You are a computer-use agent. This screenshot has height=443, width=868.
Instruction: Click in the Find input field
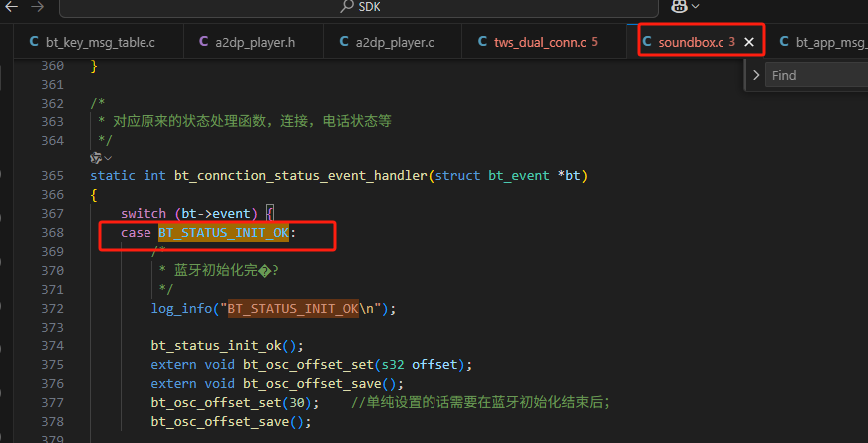817,76
